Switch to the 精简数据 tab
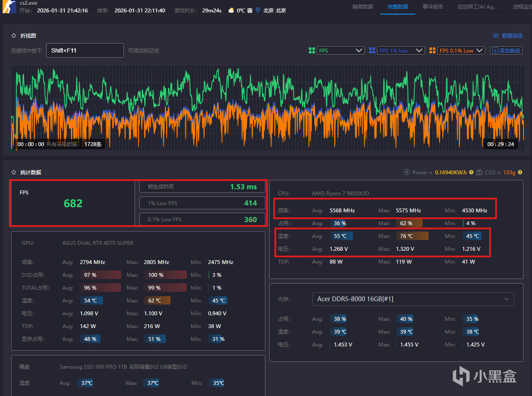Viewport: 532px width, 396px height. point(362,7)
